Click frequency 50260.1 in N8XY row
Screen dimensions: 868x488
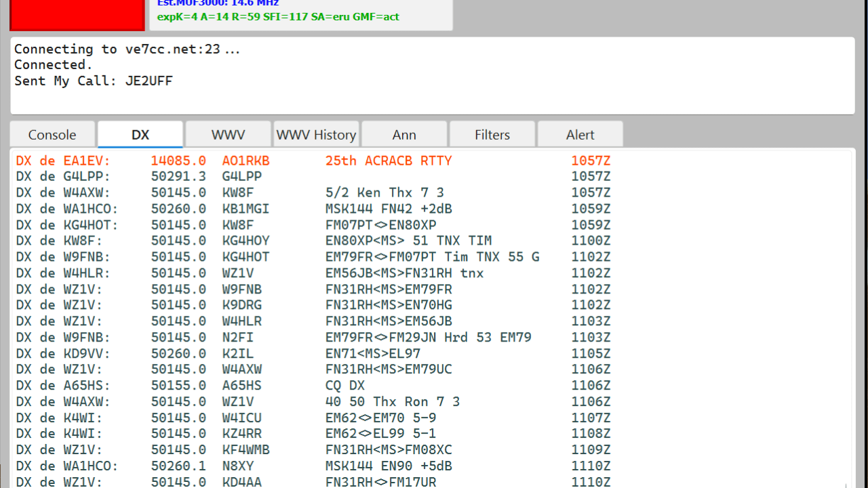(x=178, y=466)
